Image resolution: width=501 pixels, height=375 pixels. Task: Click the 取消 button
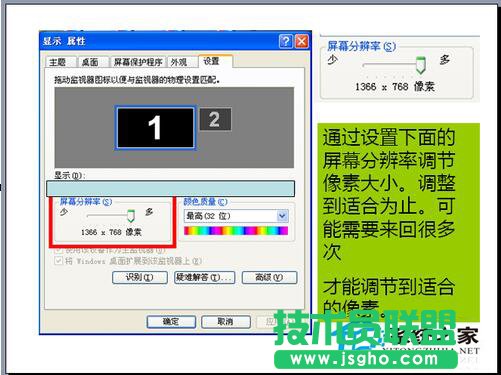coord(226,322)
